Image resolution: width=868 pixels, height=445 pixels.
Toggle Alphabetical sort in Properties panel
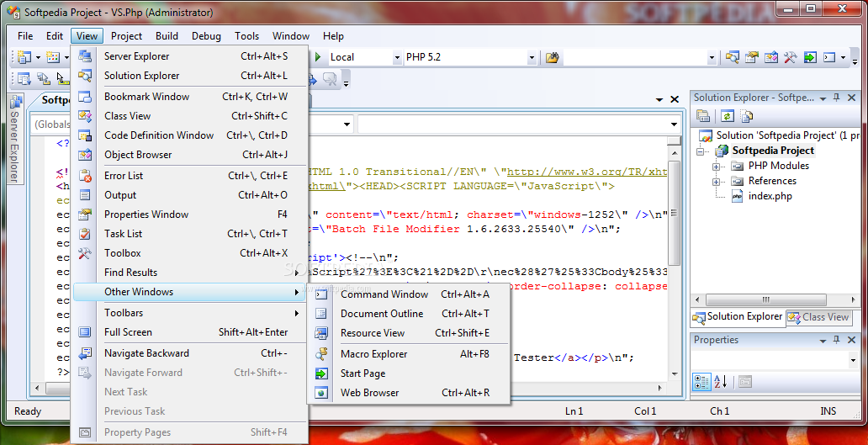point(720,381)
